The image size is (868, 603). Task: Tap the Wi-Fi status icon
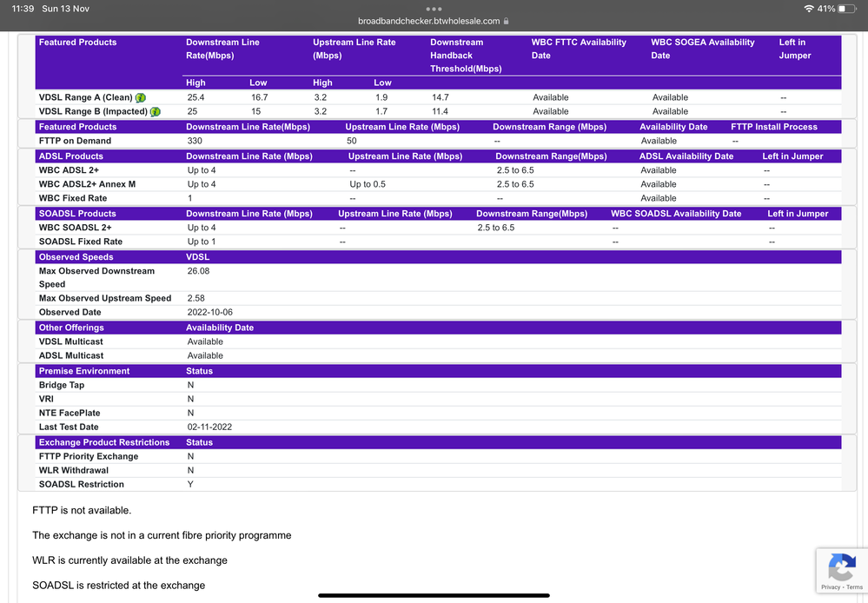point(809,9)
